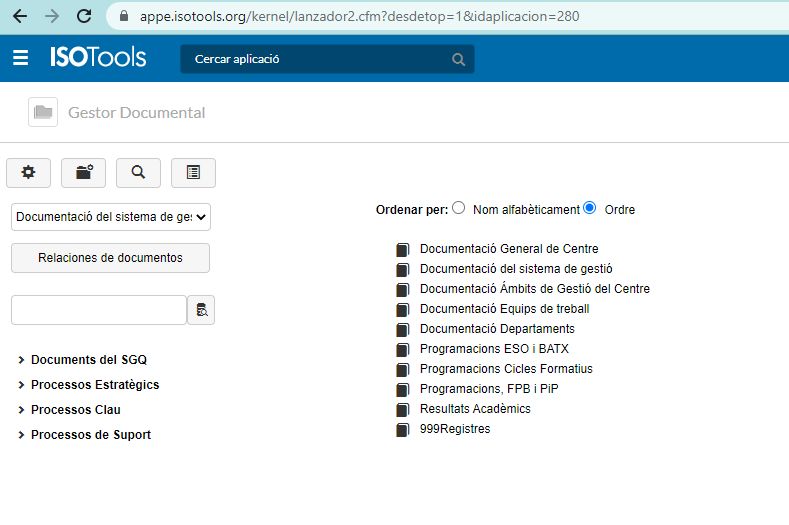Open Programacions Cicles Formatius folder
789x525 pixels.
pos(505,369)
